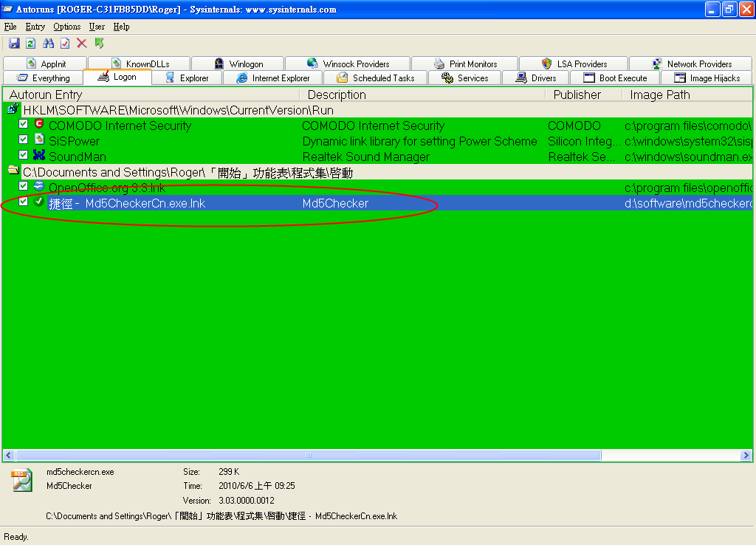Click the red Delete toolbar icon
The height and width of the screenshot is (545, 756).
tap(82, 44)
